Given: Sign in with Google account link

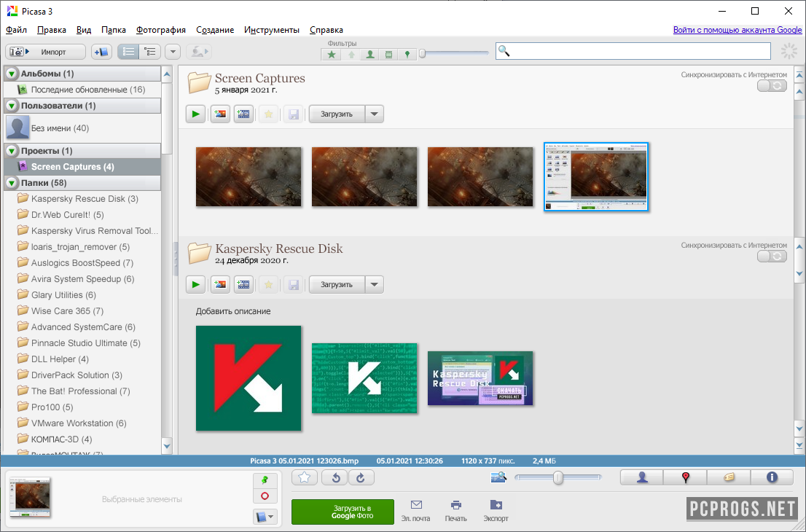Looking at the screenshot, I should tap(737, 30).
